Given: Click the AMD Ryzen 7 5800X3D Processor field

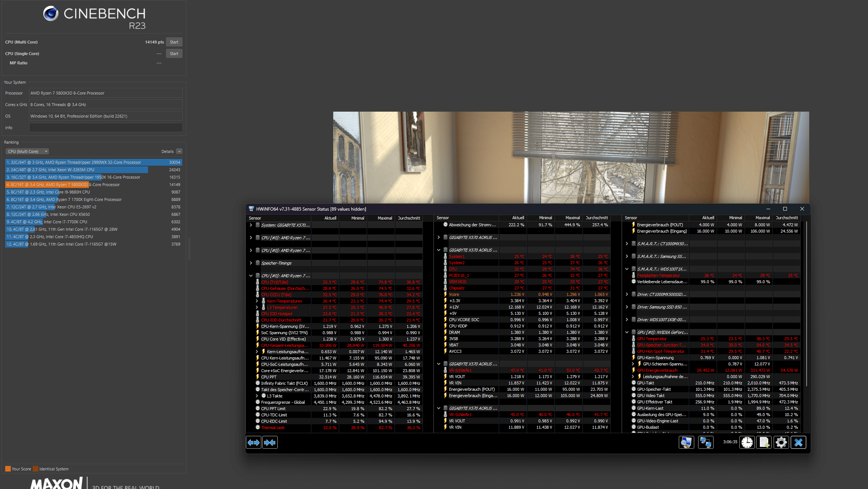Looking at the screenshot, I should [x=106, y=93].
